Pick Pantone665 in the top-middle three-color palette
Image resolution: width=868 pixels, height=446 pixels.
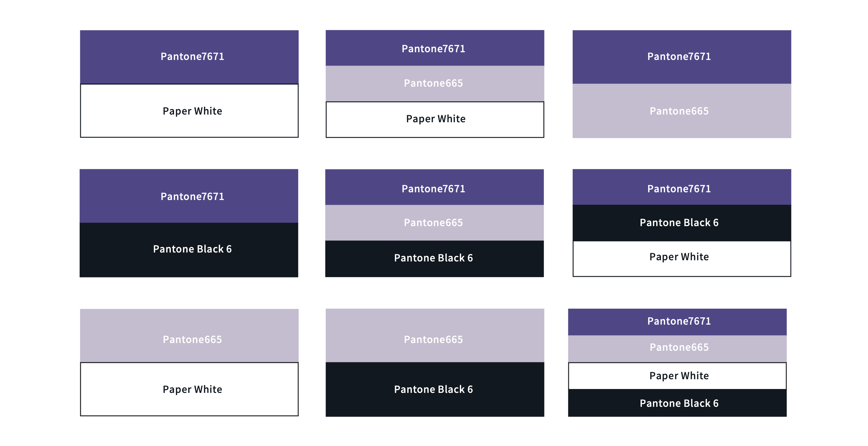click(435, 83)
